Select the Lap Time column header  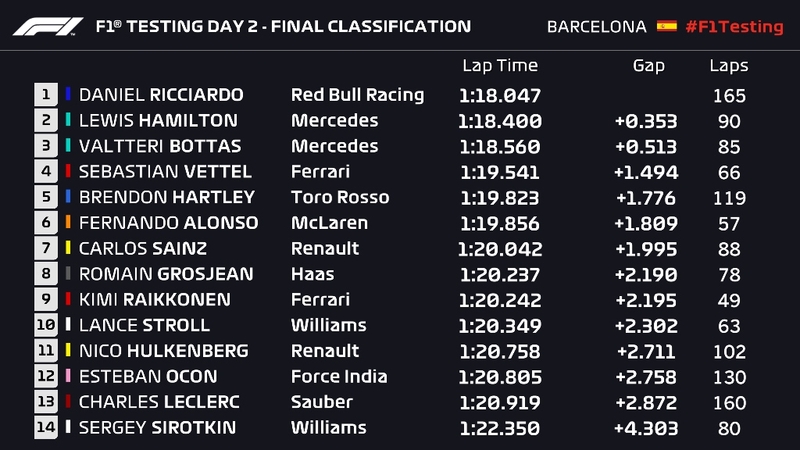(499, 66)
